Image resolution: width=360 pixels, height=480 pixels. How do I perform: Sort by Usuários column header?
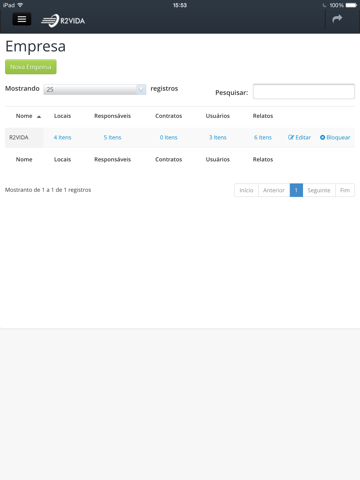pos(218,116)
